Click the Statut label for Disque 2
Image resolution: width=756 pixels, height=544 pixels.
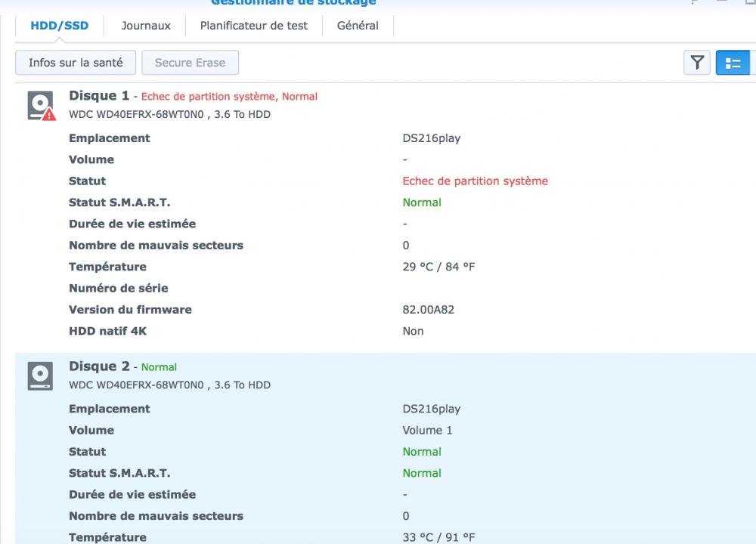(x=87, y=452)
